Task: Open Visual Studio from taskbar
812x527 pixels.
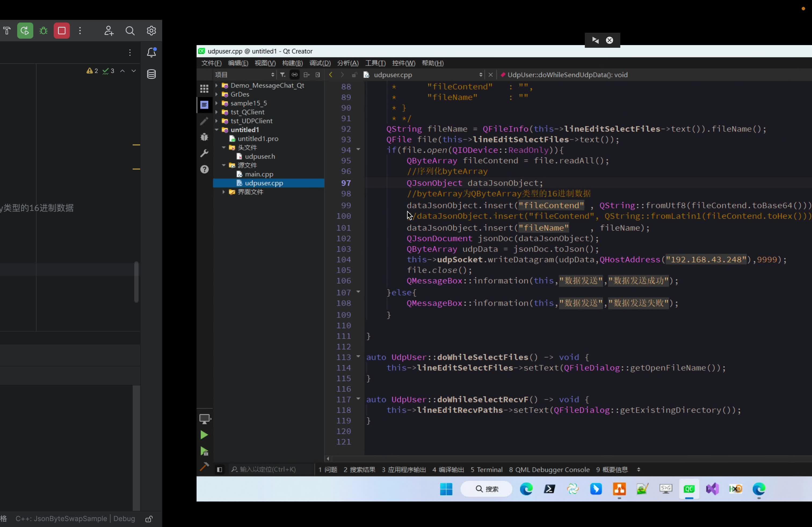Action: 712,489
